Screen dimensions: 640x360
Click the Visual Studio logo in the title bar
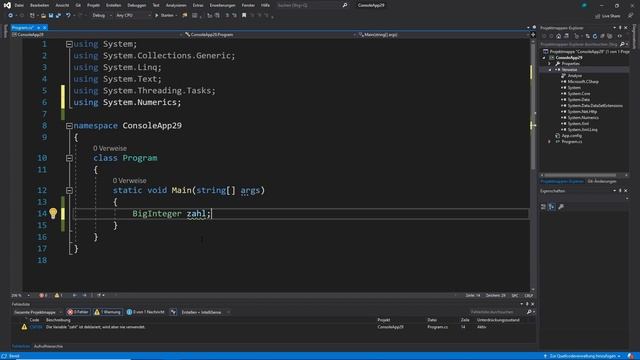[x=7, y=5]
